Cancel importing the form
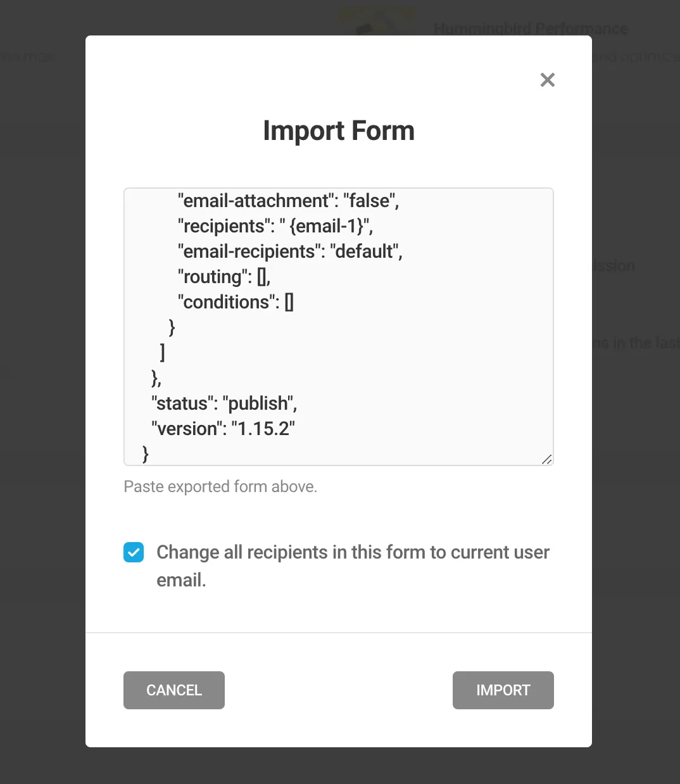Image resolution: width=680 pixels, height=784 pixels. click(173, 690)
